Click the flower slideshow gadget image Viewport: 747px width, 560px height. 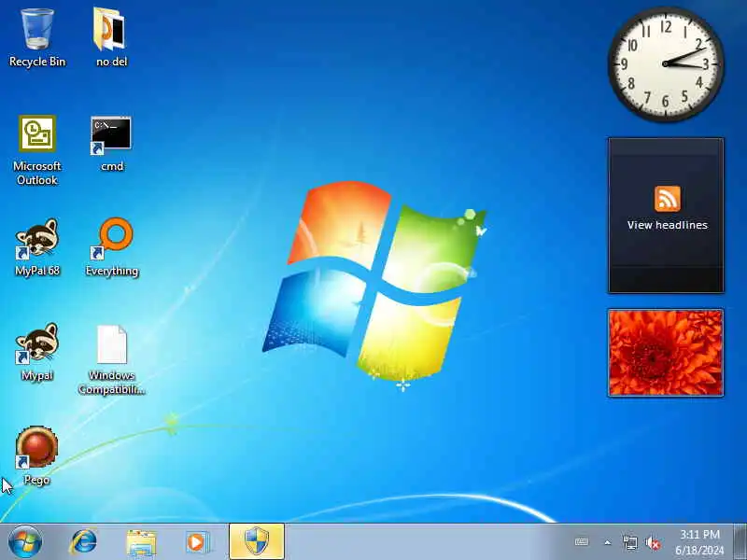pos(666,353)
